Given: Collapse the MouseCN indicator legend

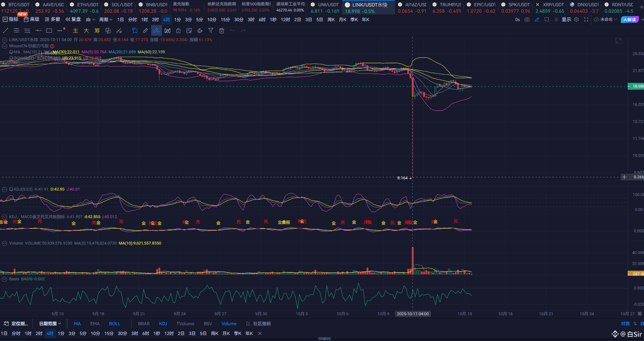Looking at the screenshot, I should 4,46.
